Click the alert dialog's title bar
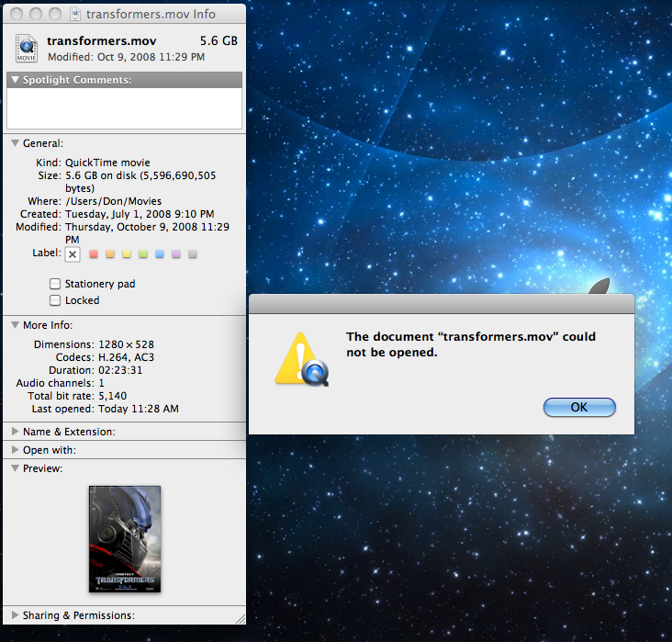This screenshot has width=672, height=642. pos(442,304)
